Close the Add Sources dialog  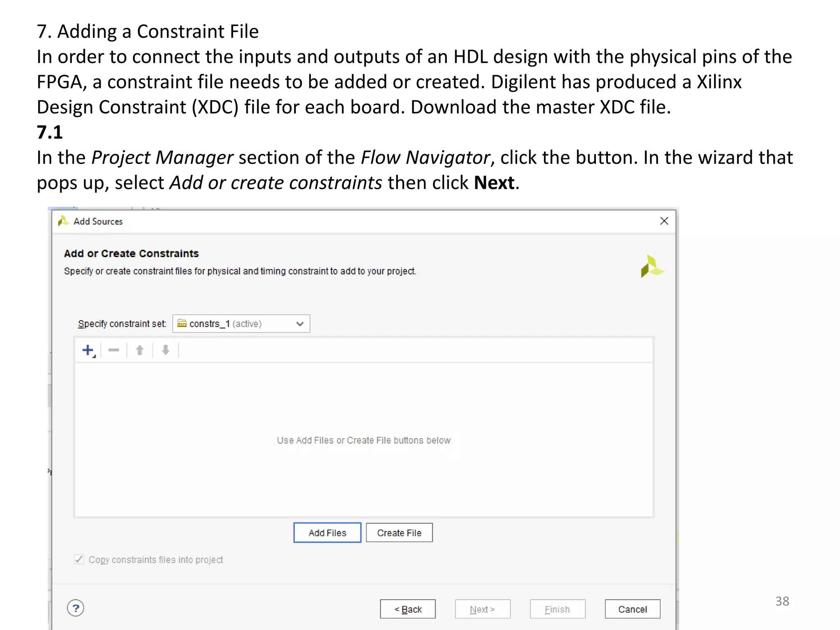coord(664,221)
